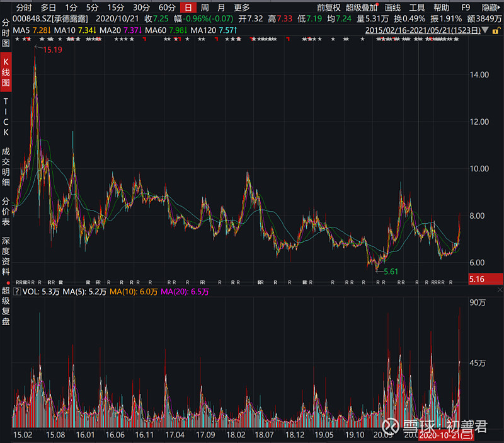Click 隐藏 to hide the side panel
The height and width of the screenshot is (443, 504).
(x=491, y=8)
